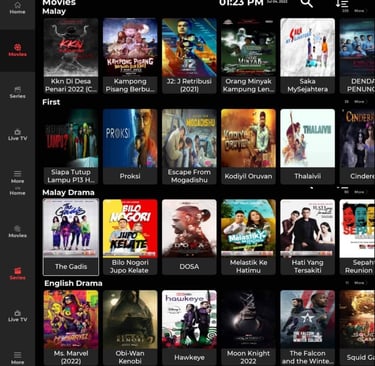This screenshot has height=366, width=375.
Task: Open Kodiyil Oruvan movie card
Action: click(248, 147)
